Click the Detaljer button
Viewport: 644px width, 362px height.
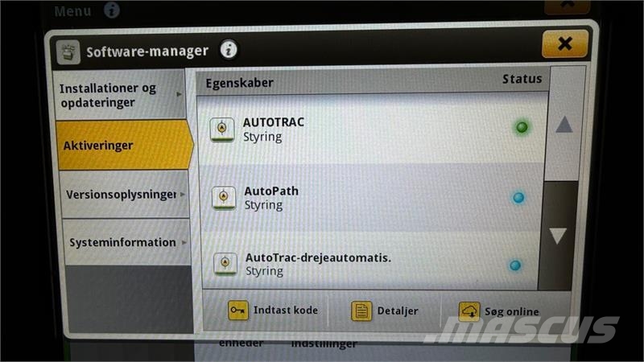[385, 311]
